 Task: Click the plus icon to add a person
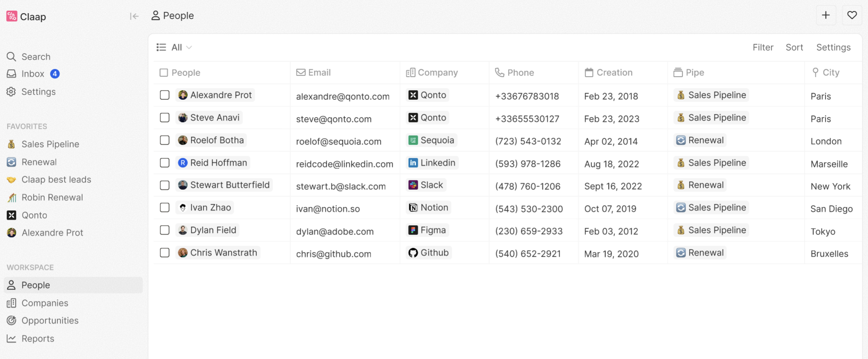click(825, 16)
